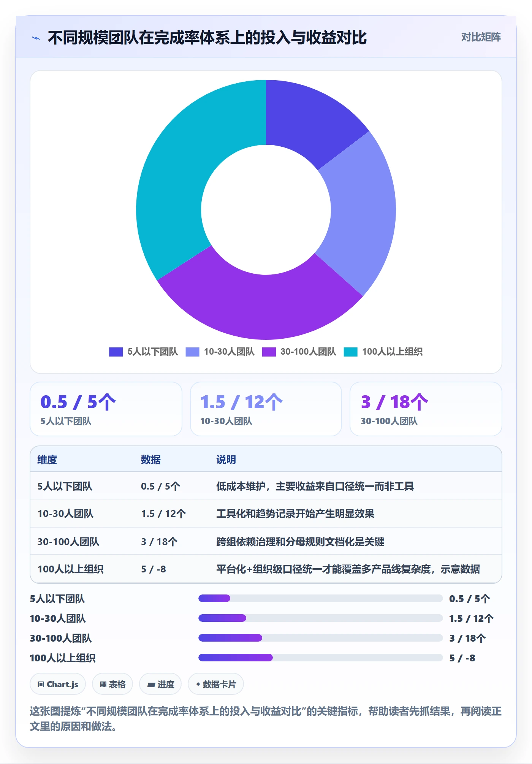Click the 30-100人团队 table row cell
The height and width of the screenshot is (764, 532).
coord(68,541)
